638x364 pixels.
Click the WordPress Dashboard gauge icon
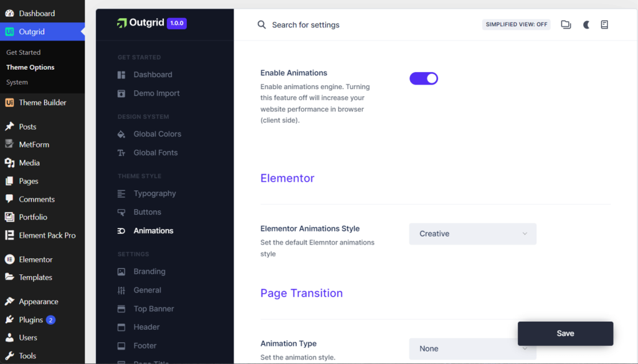pos(9,14)
